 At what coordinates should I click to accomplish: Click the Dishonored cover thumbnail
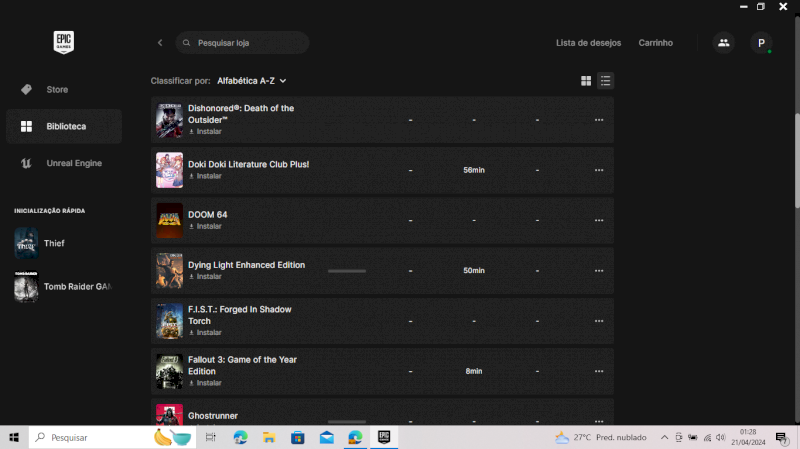click(169, 120)
